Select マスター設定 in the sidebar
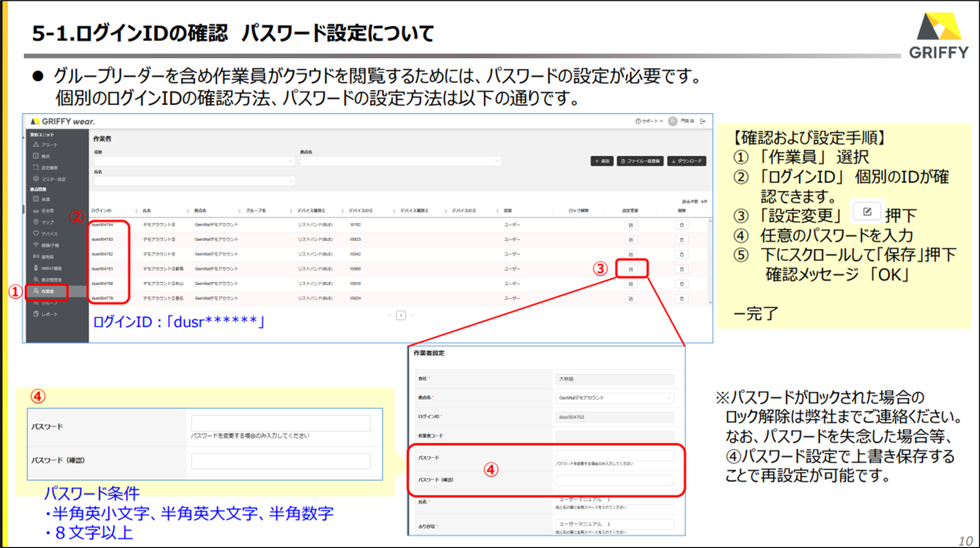The width and height of the screenshot is (980, 548). click(49, 179)
